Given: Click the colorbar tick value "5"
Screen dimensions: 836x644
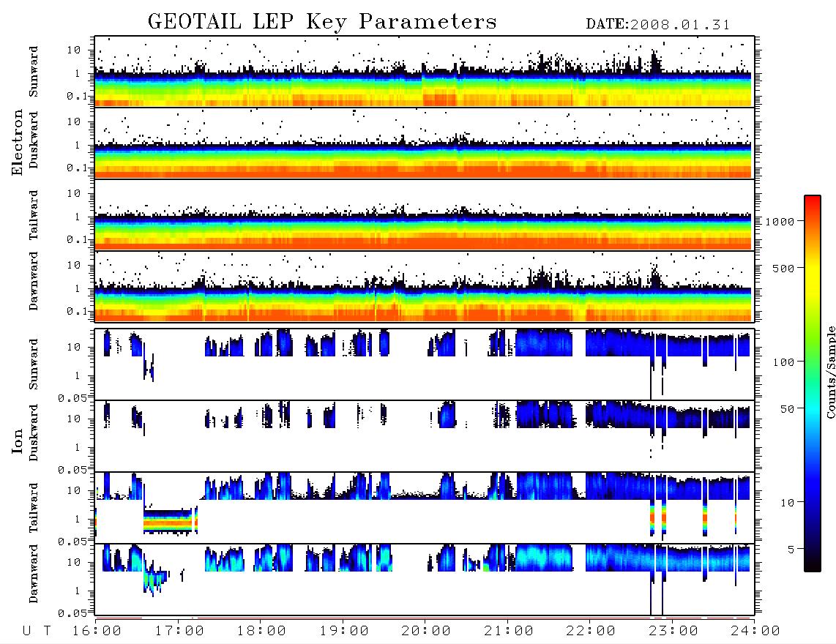Looking at the screenshot, I should 791,549.
